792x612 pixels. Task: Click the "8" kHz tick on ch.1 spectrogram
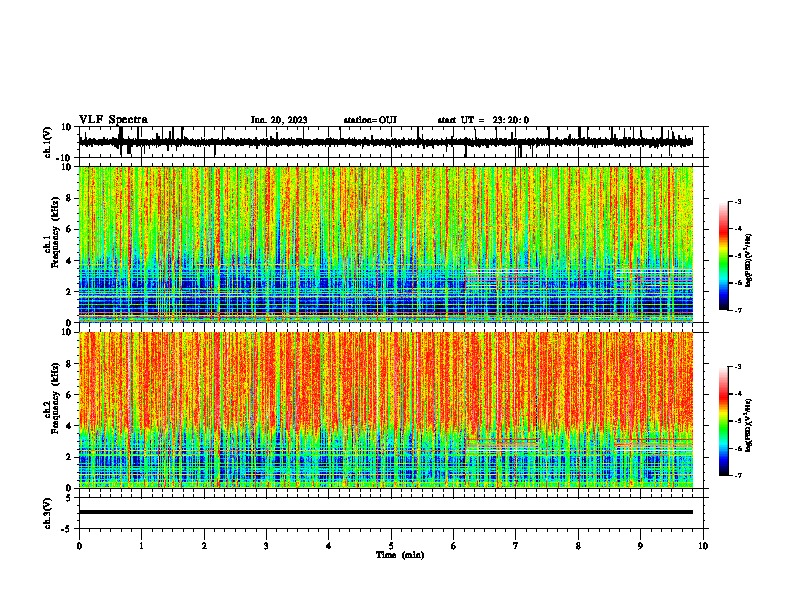70,198
